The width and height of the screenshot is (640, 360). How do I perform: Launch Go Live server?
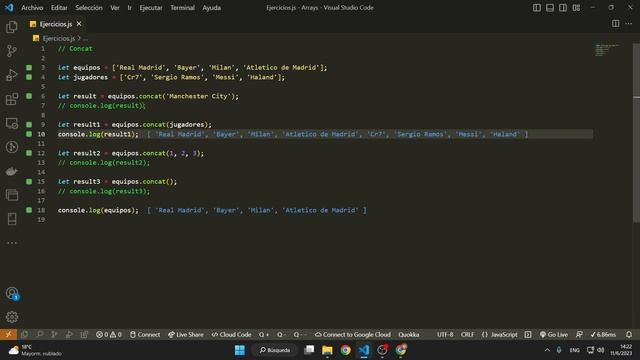click(x=553, y=334)
